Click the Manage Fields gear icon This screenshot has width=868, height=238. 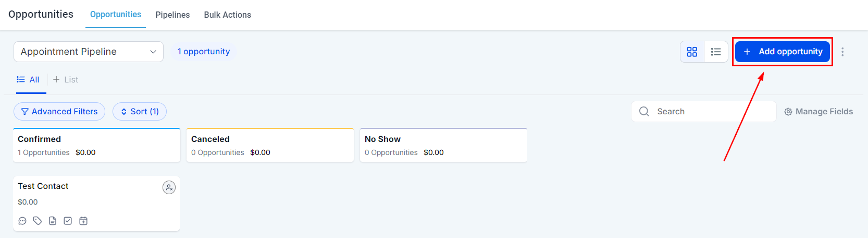click(788, 112)
